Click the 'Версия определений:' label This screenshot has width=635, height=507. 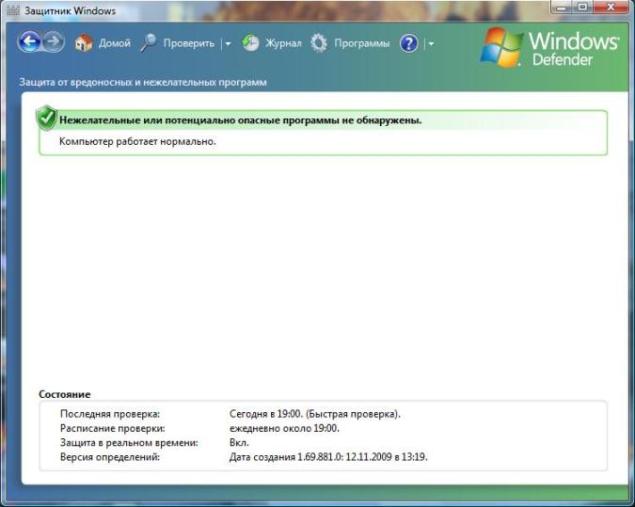110,457
